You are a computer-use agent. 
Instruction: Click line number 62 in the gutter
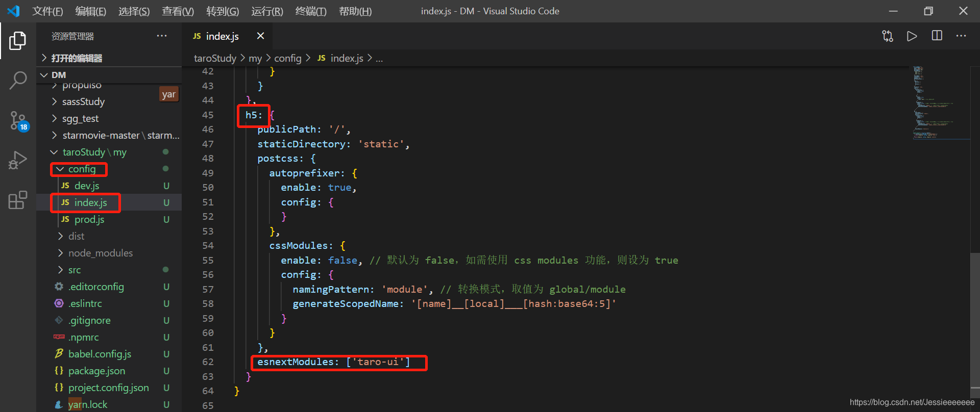(208, 362)
